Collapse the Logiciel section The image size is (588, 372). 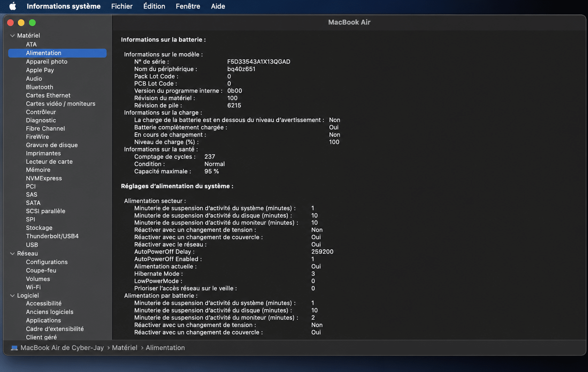point(12,296)
